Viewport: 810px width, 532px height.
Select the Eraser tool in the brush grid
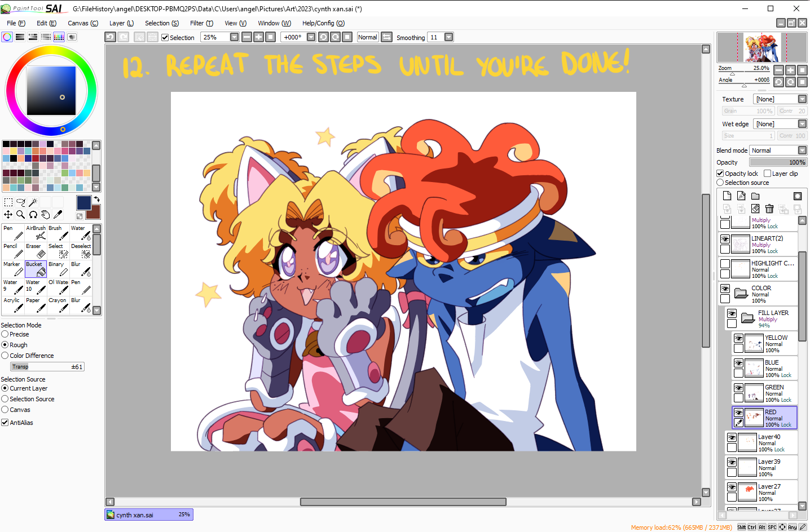(36, 251)
